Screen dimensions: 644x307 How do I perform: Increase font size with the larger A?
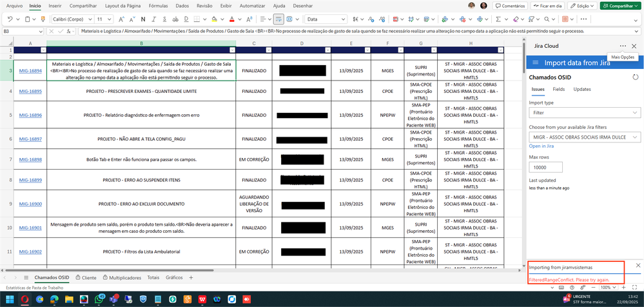(121, 19)
